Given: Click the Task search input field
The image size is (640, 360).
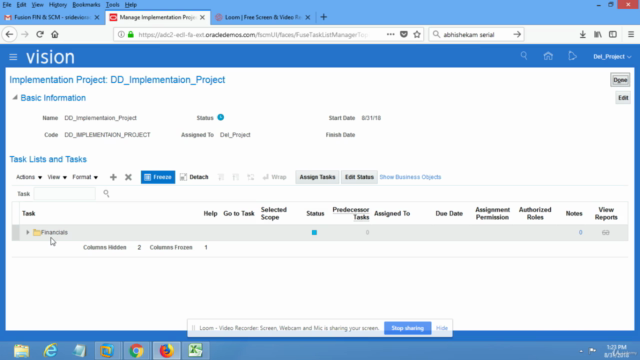Looking at the screenshot, I should coord(65,193).
